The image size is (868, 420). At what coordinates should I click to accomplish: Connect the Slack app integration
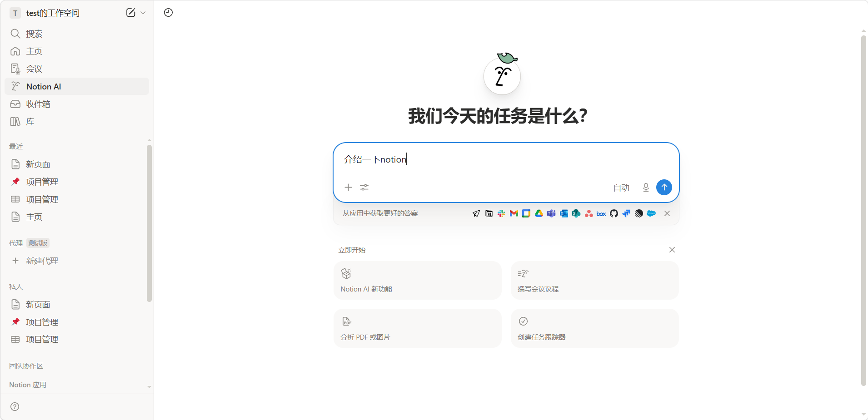pos(501,213)
